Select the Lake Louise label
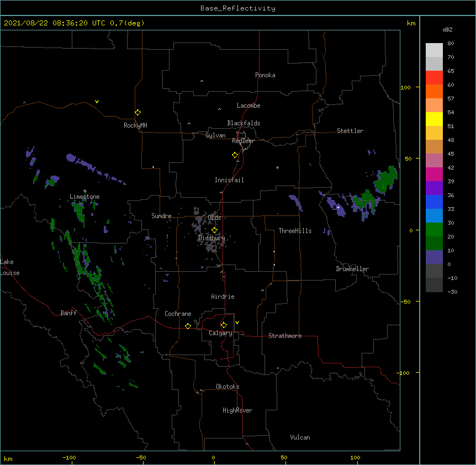Viewport: 476px width, 465px height. tap(10, 267)
